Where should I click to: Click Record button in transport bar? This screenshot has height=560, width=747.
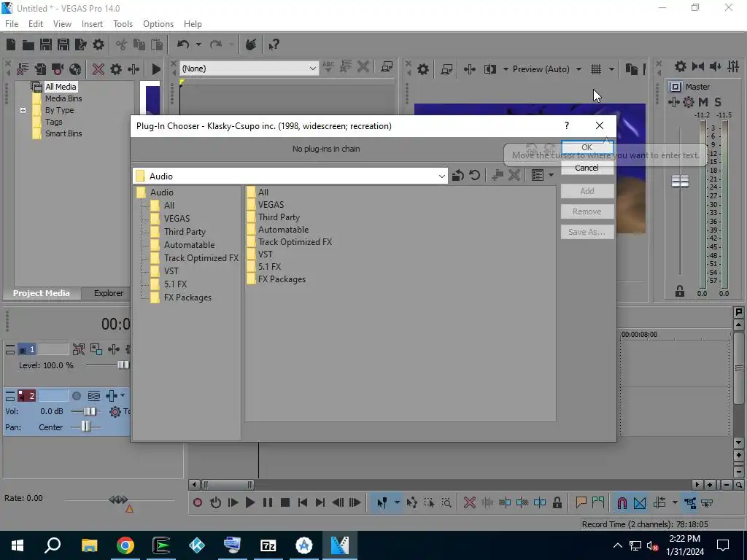(198, 502)
